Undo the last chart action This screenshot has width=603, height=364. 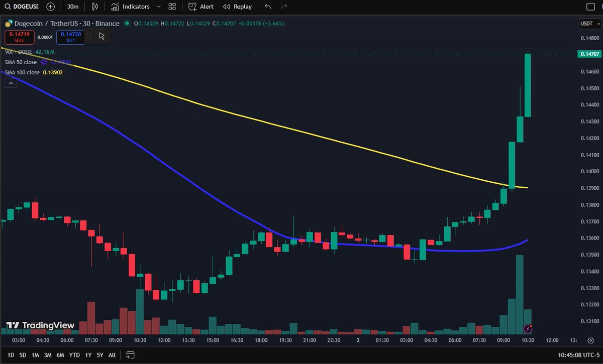click(x=268, y=7)
